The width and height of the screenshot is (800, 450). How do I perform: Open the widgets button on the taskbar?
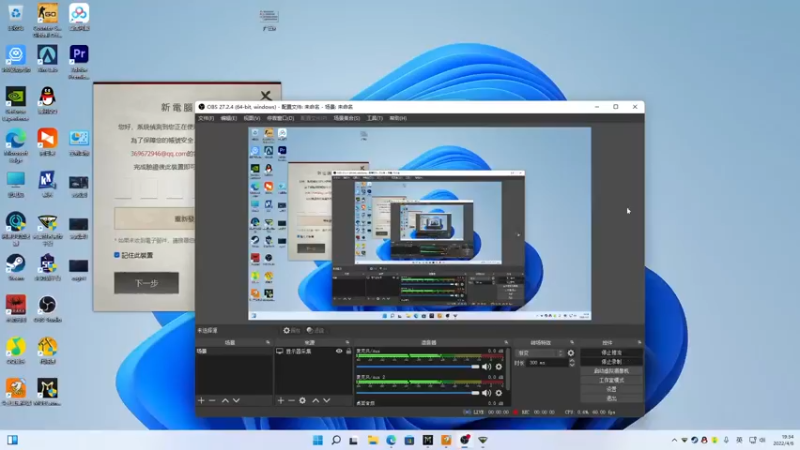click(12, 440)
